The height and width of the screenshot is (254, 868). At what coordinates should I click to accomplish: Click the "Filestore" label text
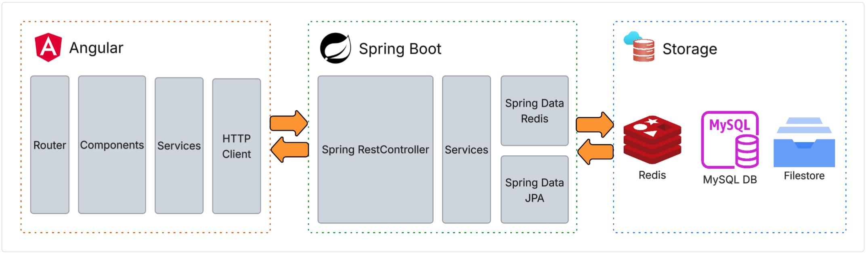pos(804,176)
